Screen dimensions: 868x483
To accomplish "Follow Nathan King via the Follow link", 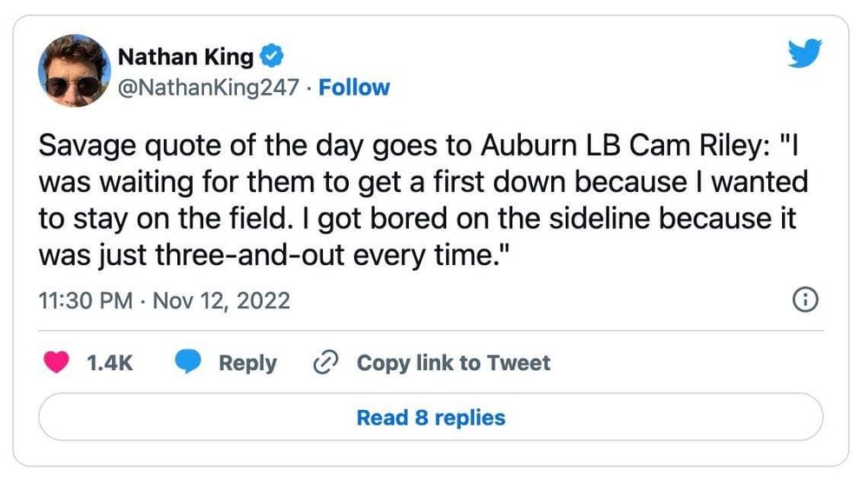I will click(x=354, y=88).
